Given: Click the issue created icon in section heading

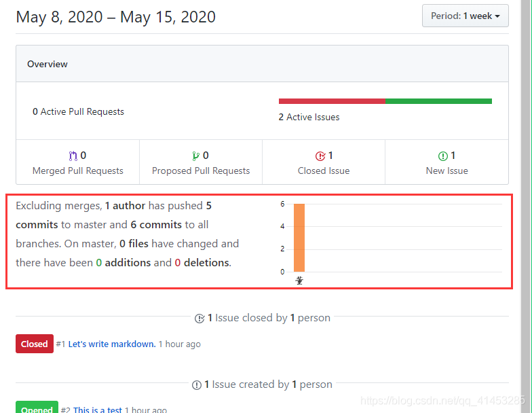Looking at the screenshot, I should (197, 384).
